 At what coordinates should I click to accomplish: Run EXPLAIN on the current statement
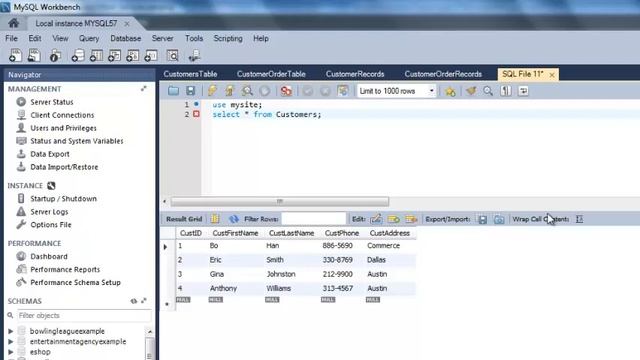tap(247, 91)
